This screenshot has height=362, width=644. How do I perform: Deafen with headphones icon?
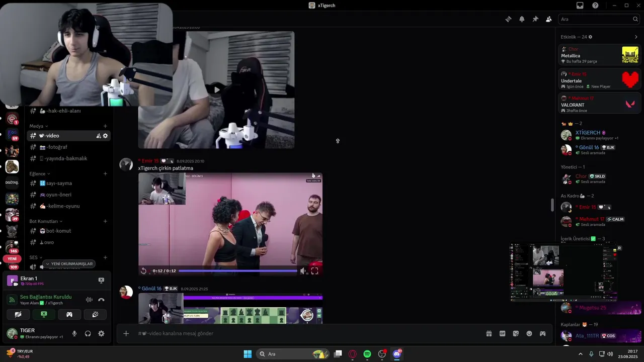[x=88, y=333]
